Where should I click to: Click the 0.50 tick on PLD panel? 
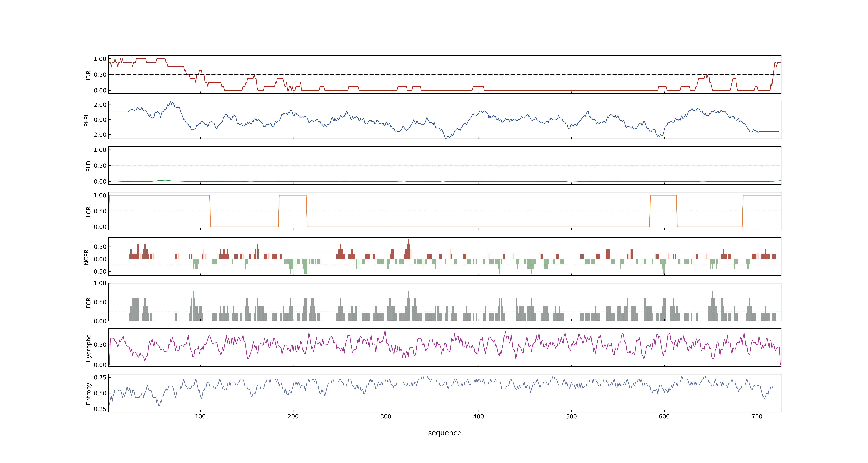[x=100, y=166]
